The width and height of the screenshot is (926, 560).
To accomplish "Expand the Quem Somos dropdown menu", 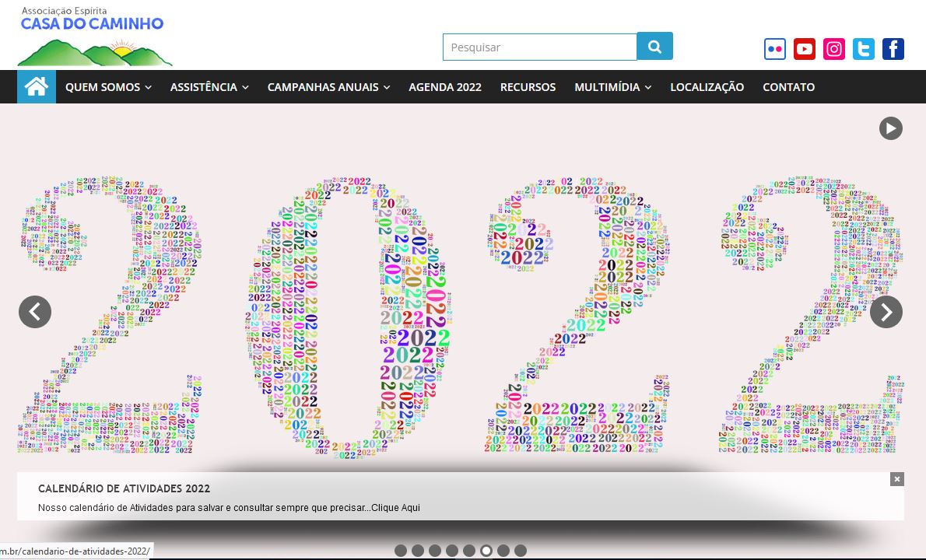I will [x=108, y=87].
